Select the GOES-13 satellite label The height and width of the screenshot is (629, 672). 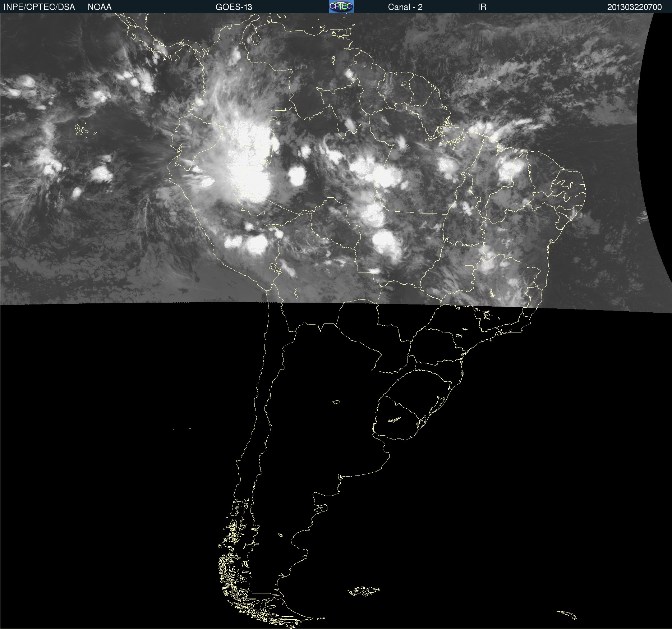pyautogui.click(x=234, y=7)
